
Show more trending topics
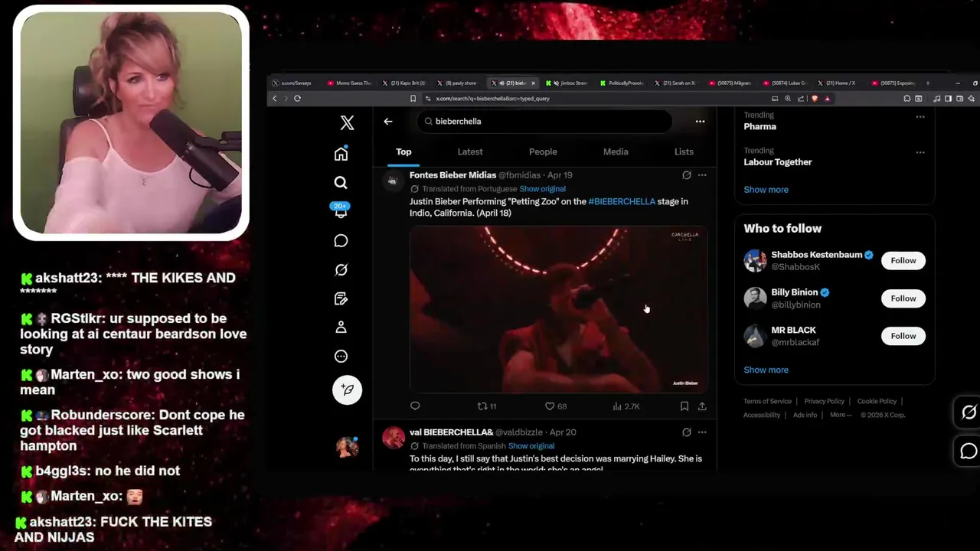tap(766, 190)
